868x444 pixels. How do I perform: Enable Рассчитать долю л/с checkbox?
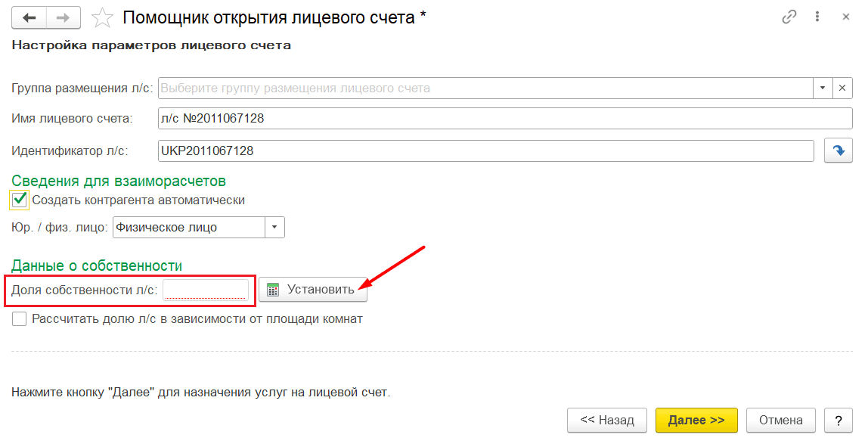pyautogui.click(x=20, y=319)
